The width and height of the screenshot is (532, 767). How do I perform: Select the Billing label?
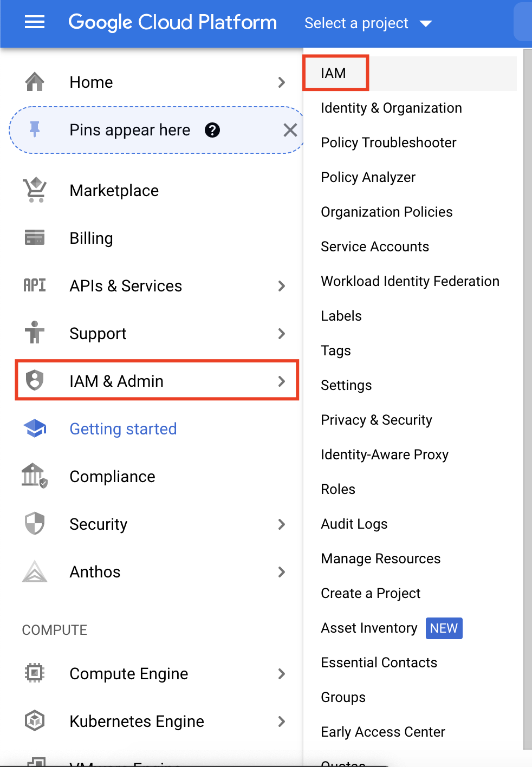click(91, 238)
